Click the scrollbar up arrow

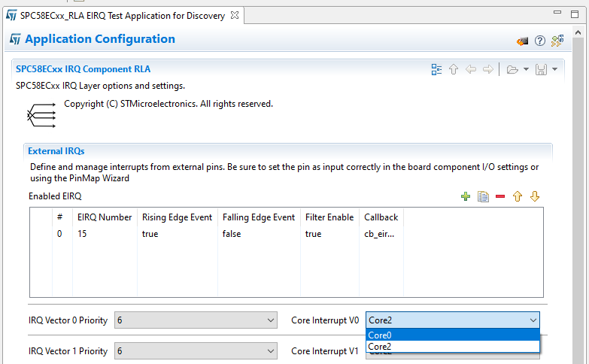(x=578, y=32)
